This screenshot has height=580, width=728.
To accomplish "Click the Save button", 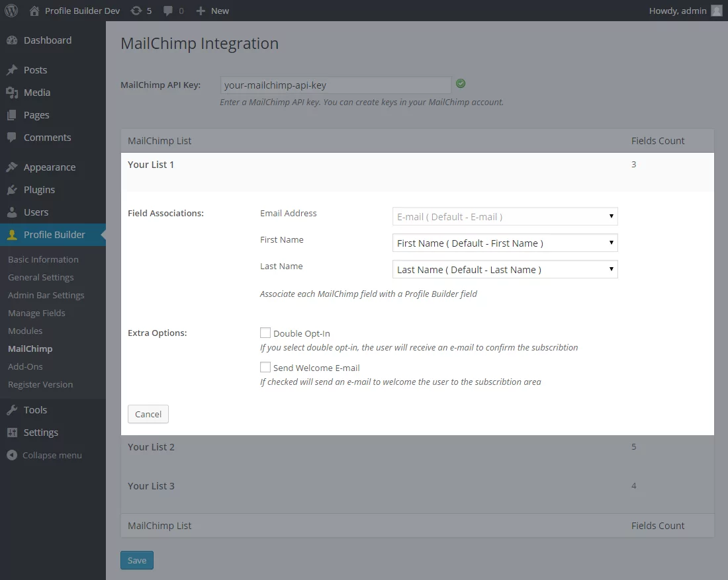I will click(x=137, y=560).
